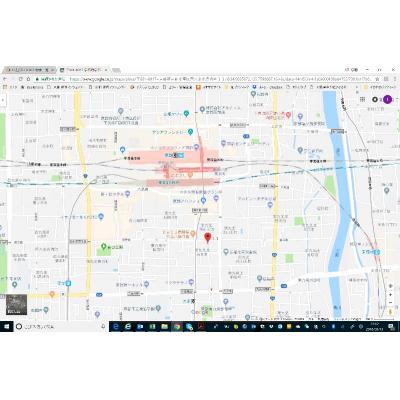400x400 pixels.
Task: Show hidden bookmarks with the overflow chevron
Action: click(357, 87)
